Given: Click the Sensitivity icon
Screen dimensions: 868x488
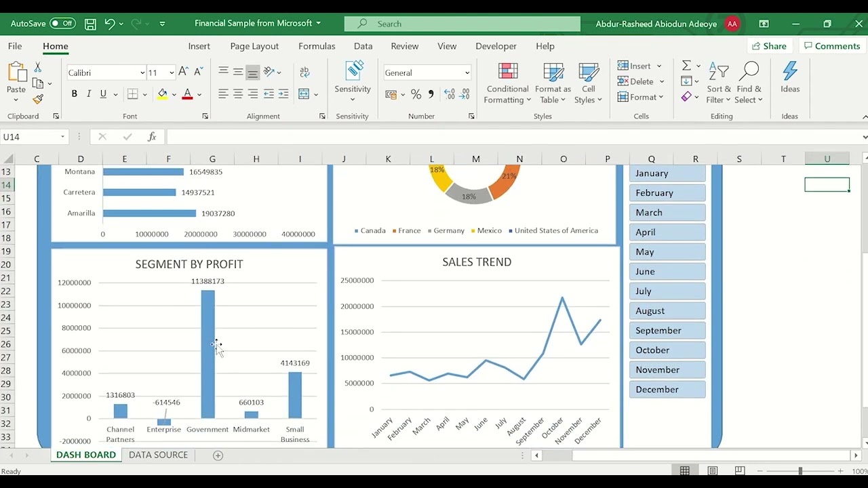Looking at the screenshot, I should coord(354,70).
